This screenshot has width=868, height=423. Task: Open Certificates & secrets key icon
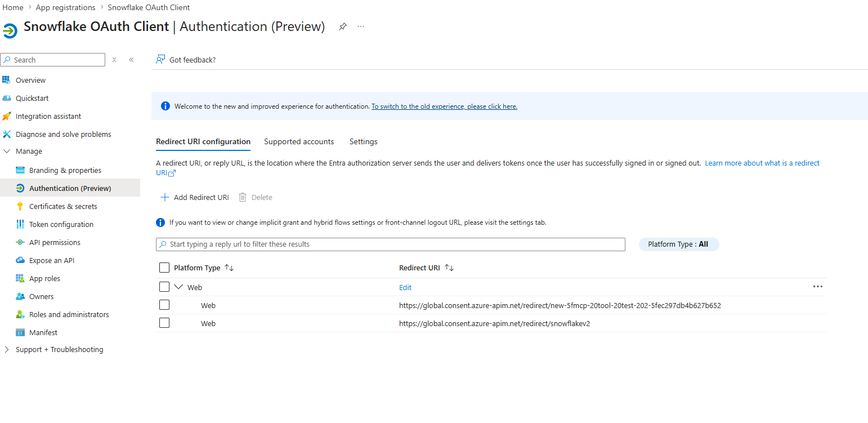point(20,206)
